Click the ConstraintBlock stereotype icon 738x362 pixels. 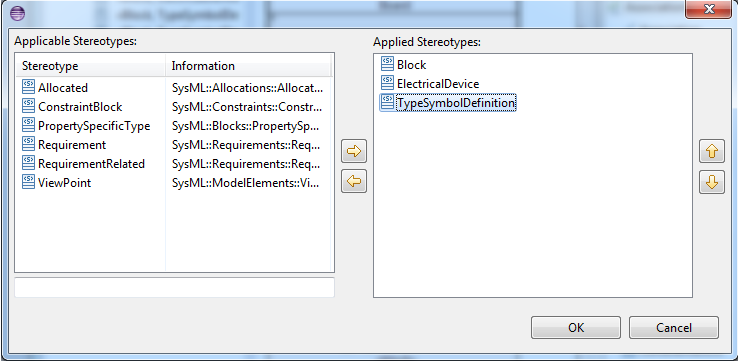28,106
